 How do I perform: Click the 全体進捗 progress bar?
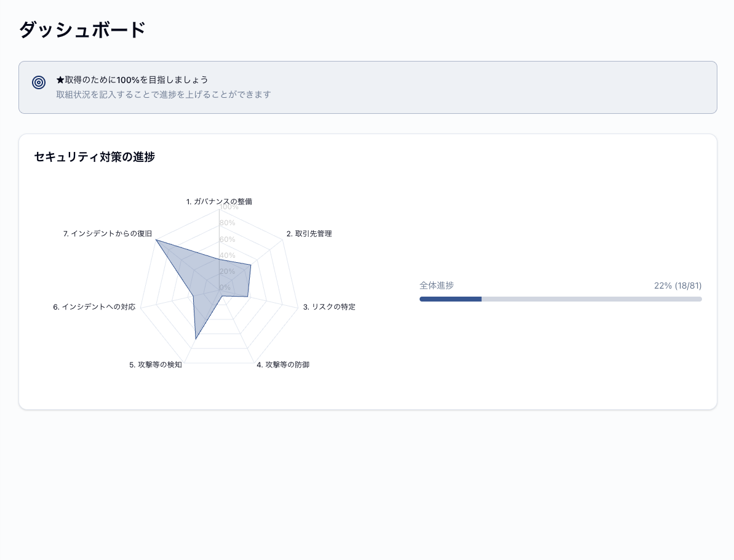tap(560, 299)
